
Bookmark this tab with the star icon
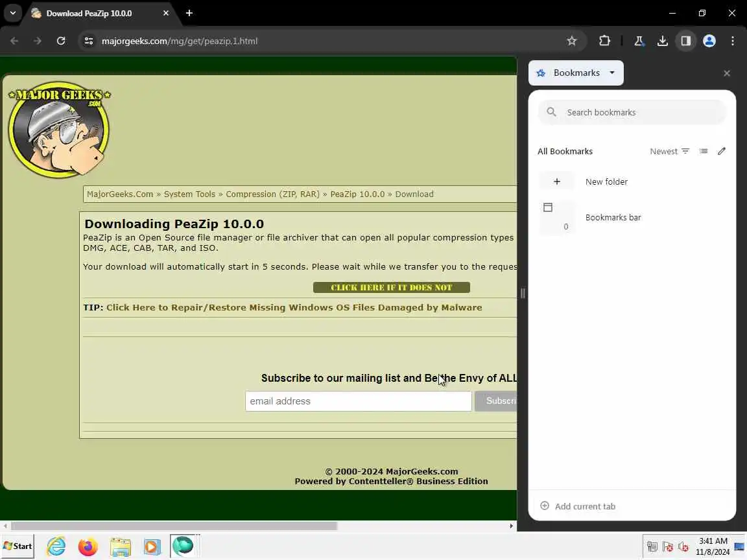[572, 41]
